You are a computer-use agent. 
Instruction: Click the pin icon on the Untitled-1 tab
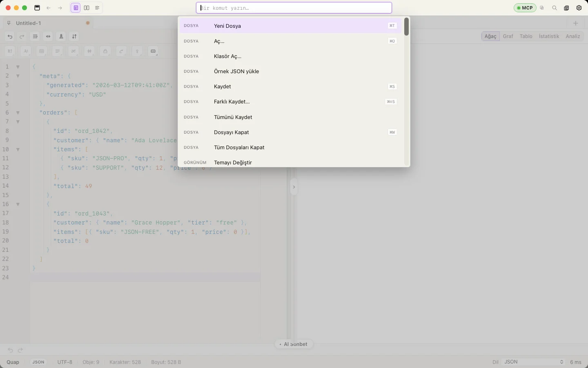click(x=9, y=23)
